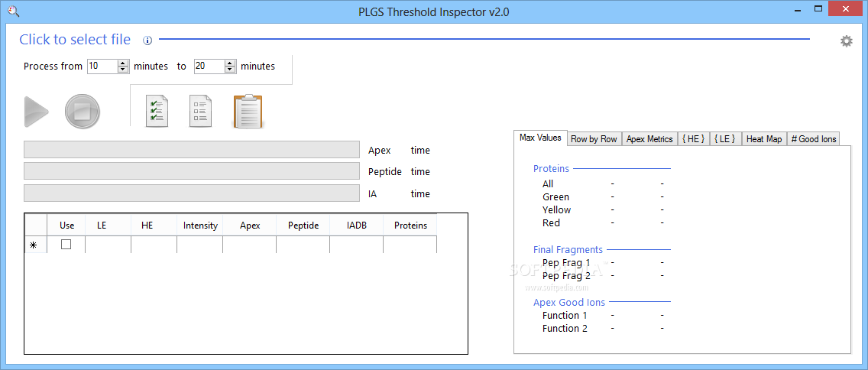868x370 pixels.
Task: Click the Red proteins row label
Action: tap(552, 222)
